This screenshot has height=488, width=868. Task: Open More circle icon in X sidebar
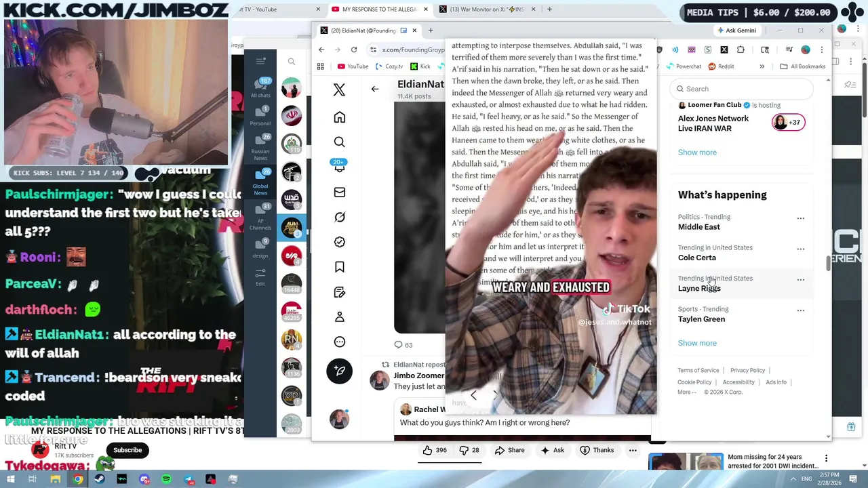tap(340, 342)
